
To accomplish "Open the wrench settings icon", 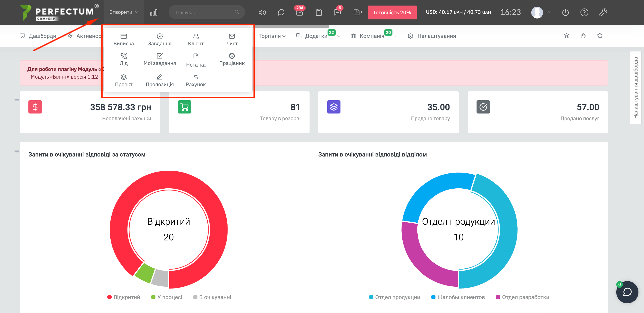I will click(x=603, y=12).
